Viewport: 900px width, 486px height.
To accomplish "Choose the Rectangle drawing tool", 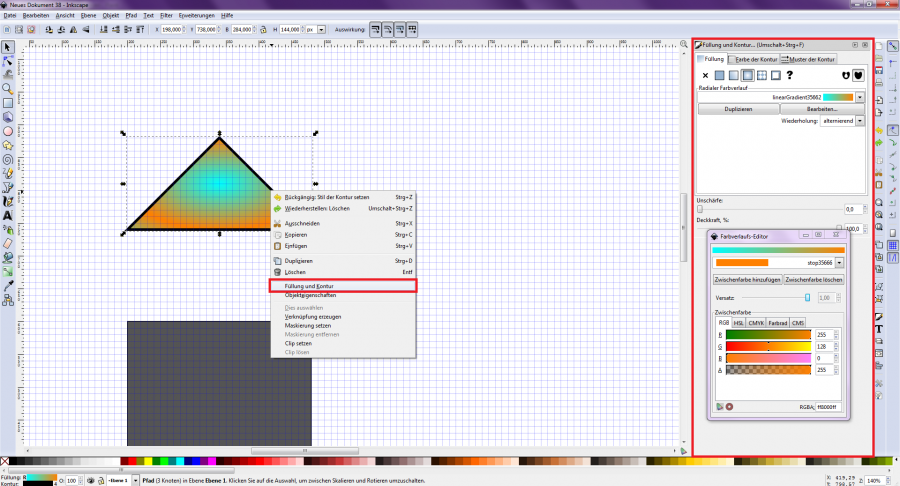I will point(8,102).
